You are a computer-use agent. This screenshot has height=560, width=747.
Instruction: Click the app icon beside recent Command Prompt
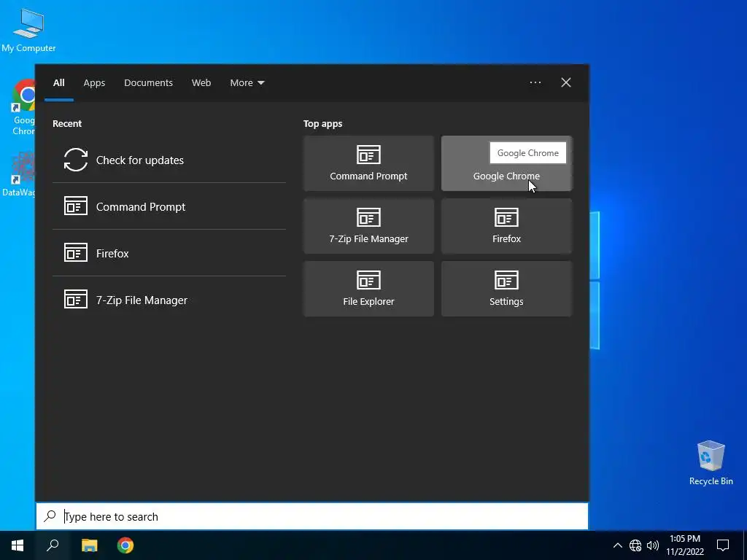coord(76,206)
